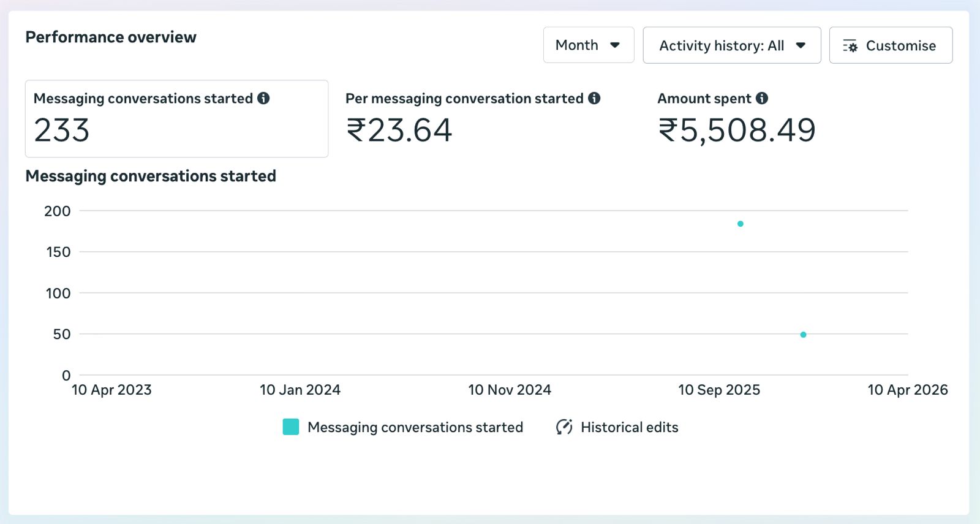Screen dimensions: 980x524
Task: Click the Customise sliders gear icon
Action: click(x=850, y=46)
